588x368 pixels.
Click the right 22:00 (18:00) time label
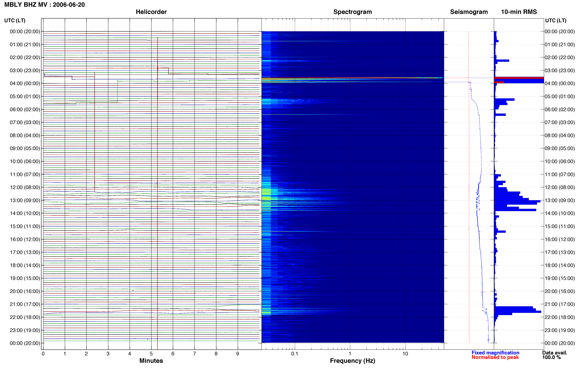pos(560,317)
